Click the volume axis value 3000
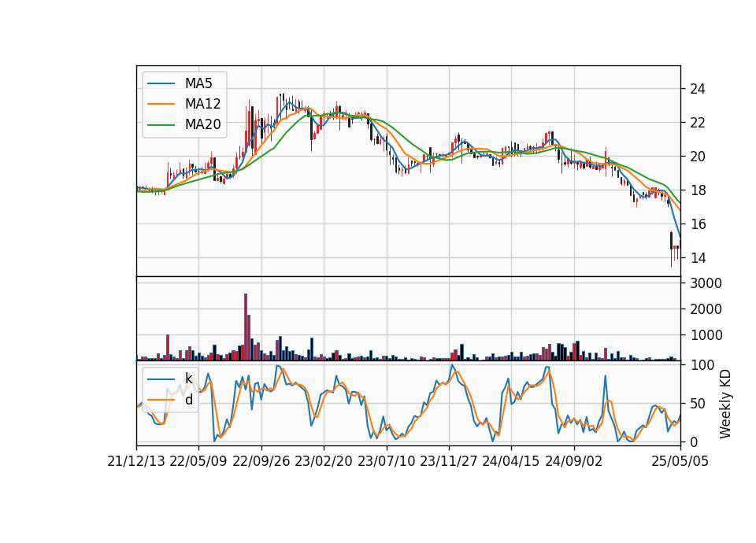 tap(706, 283)
